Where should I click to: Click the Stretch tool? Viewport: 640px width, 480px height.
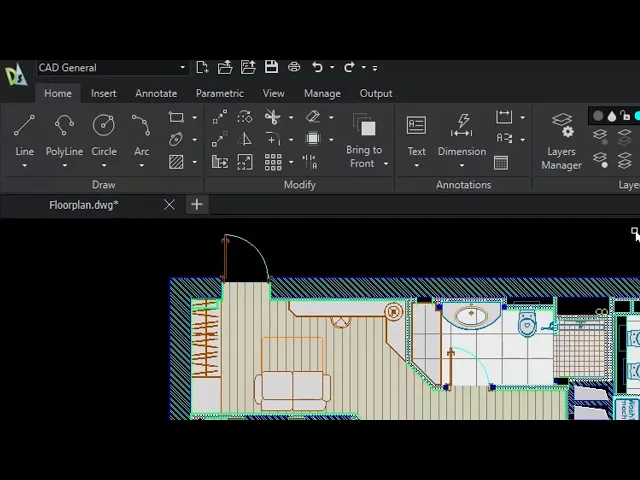coord(220,162)
